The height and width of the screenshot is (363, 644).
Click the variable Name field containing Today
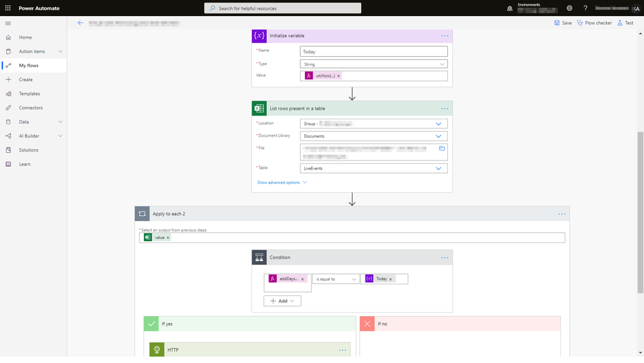pyautogui.click(x=374, y=52)
